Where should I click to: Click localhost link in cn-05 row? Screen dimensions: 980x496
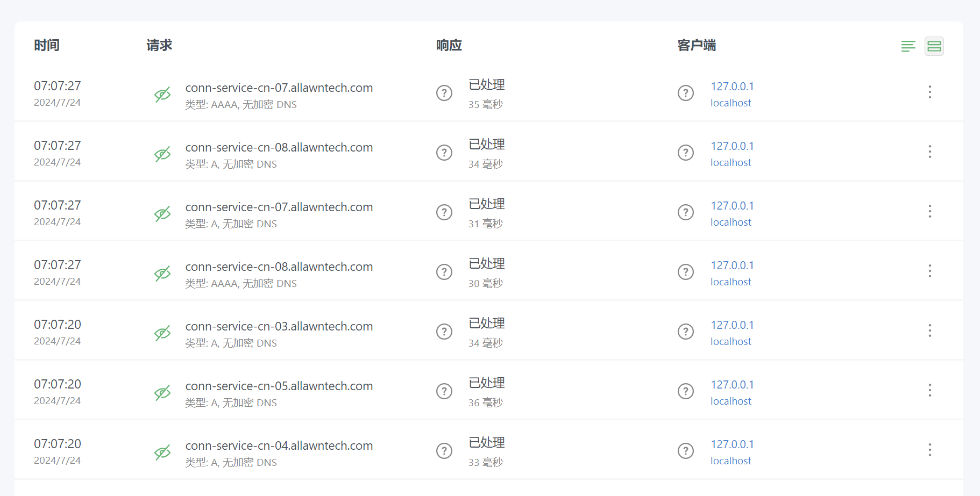731,401
